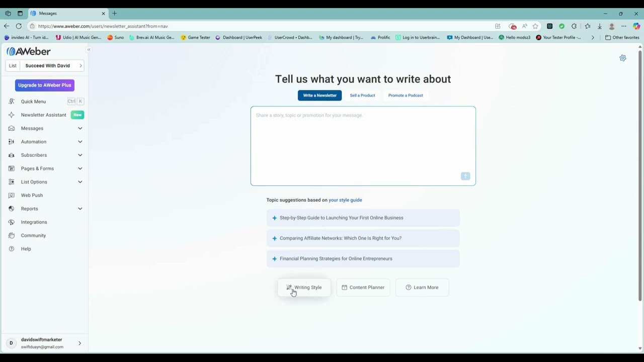Open a new browser tab
The height and width of the screenshot is (362, 644).
[114, 14]
